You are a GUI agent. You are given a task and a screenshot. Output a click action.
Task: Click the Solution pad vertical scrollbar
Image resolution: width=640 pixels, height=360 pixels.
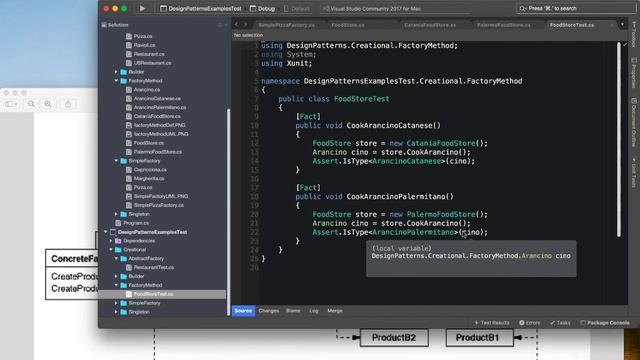(x=228, y=212)
